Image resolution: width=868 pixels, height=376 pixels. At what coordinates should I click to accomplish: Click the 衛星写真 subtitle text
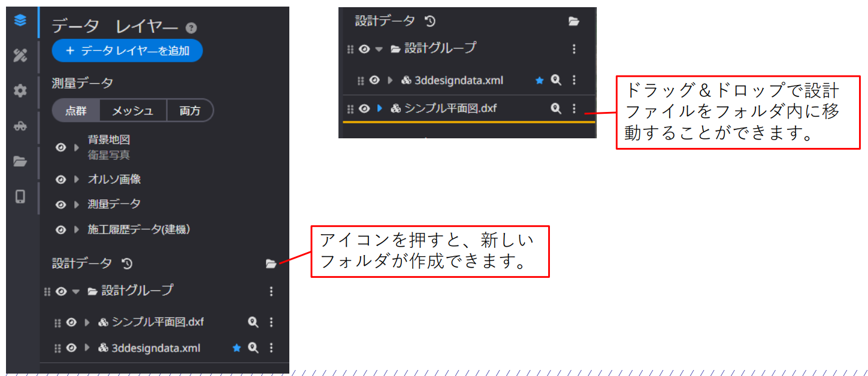pos(109,155)
